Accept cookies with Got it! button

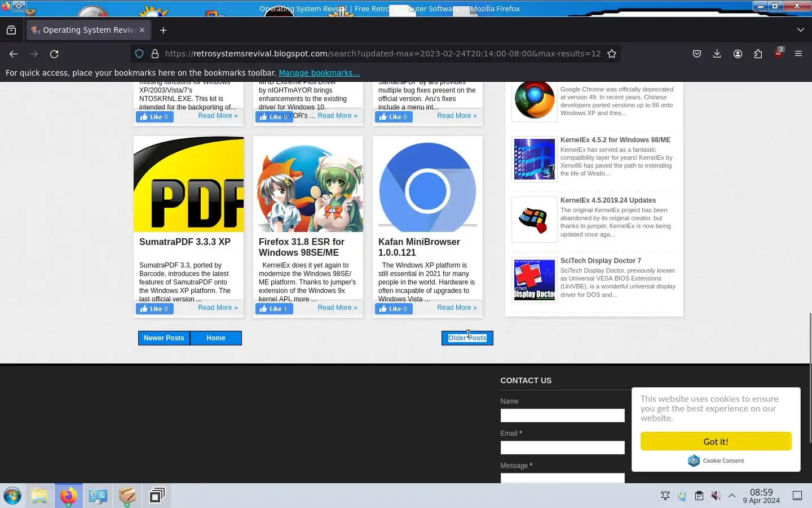[716, 441]
